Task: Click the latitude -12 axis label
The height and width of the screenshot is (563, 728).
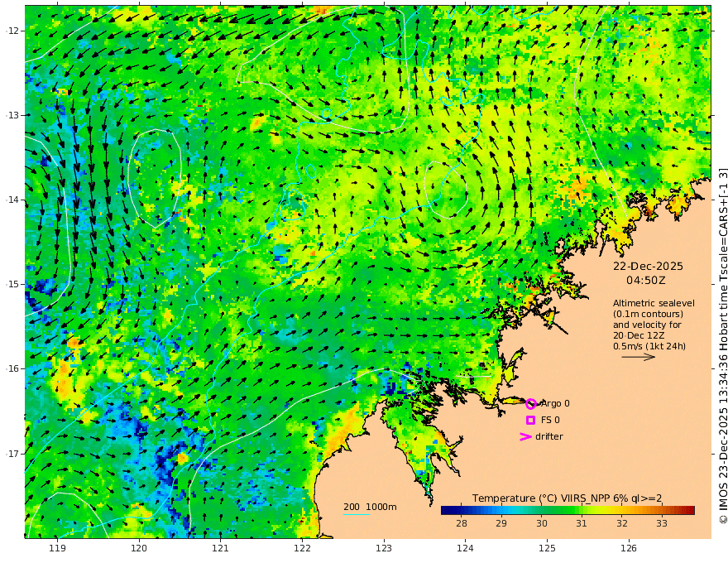Action: tap(12, 31)
